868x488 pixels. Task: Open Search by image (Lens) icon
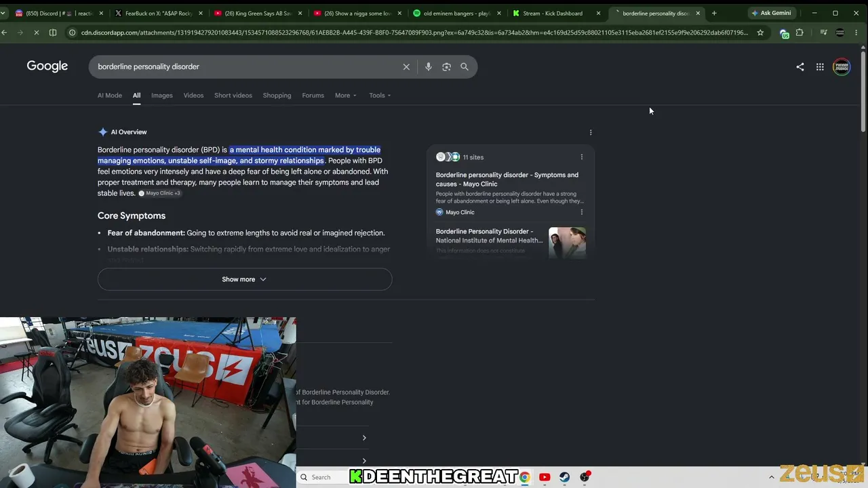[446, 66]
